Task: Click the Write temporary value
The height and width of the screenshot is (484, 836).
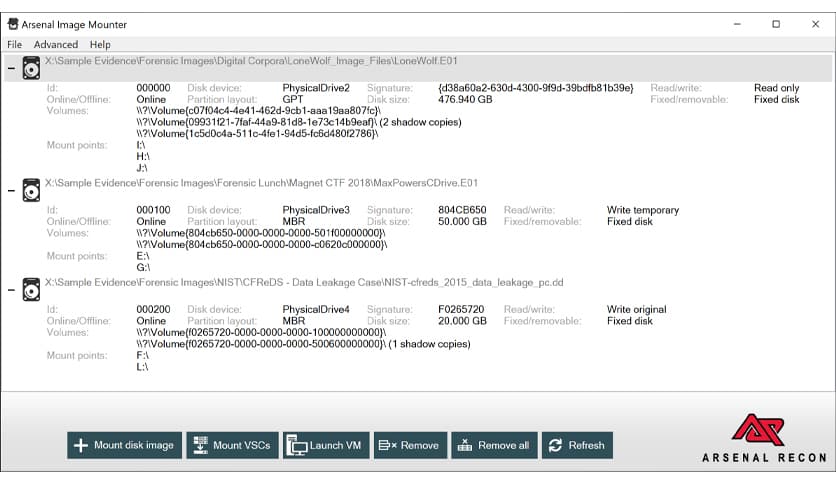Action: click(643, 210)
